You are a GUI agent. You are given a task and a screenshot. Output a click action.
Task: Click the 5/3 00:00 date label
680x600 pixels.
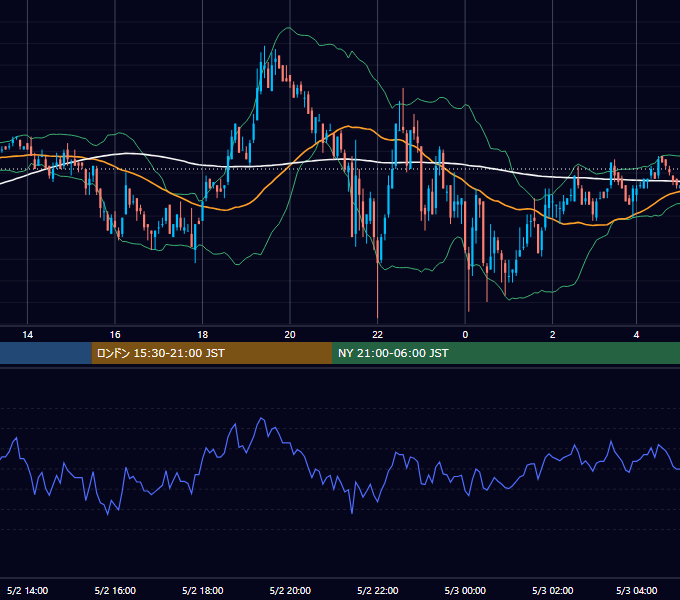[x=465, y=590]
